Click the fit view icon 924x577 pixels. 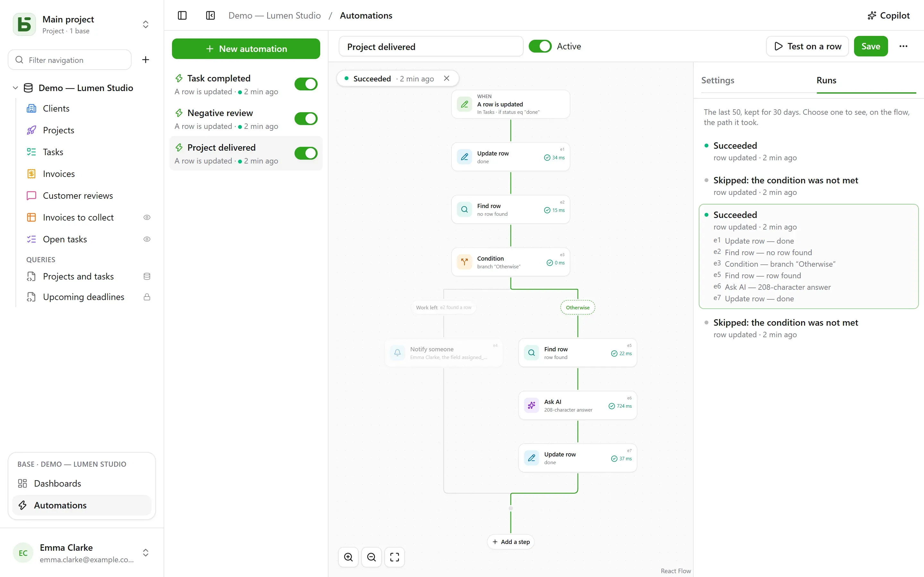394,557
